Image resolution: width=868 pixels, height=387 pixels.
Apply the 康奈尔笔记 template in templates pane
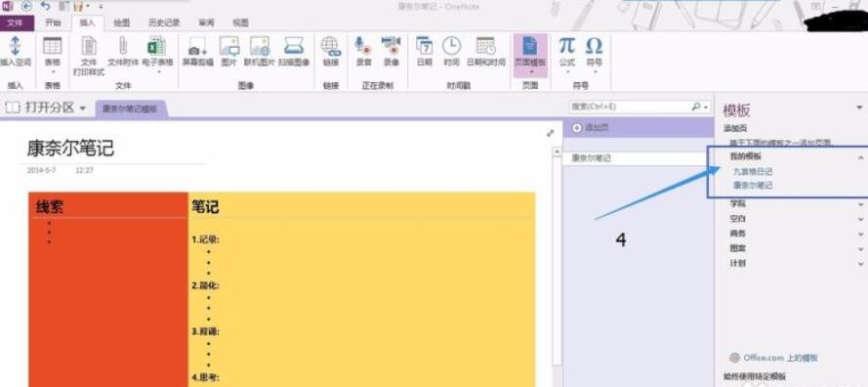[753, 185]
